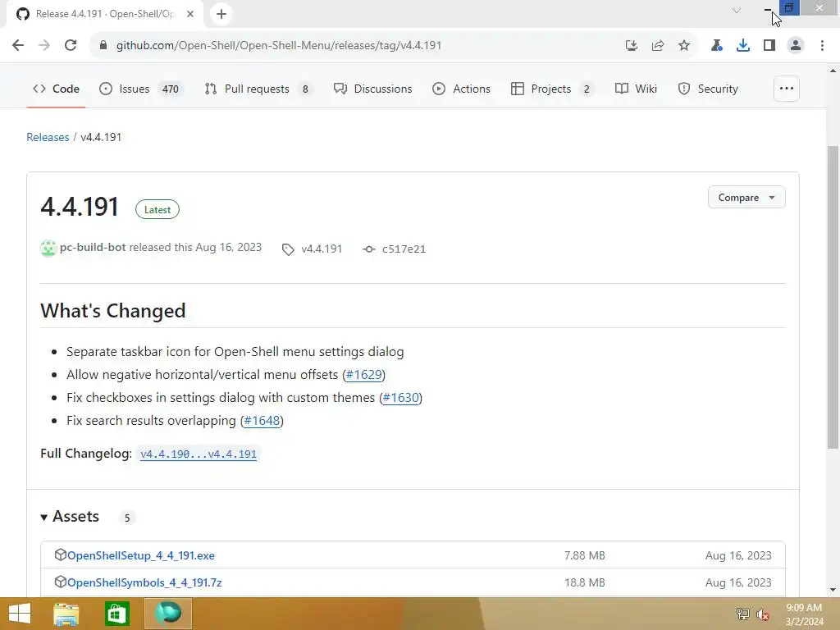840x630 pixels.
Task: Click the scrollbar up arrow
Action: (x=833, y=71)
